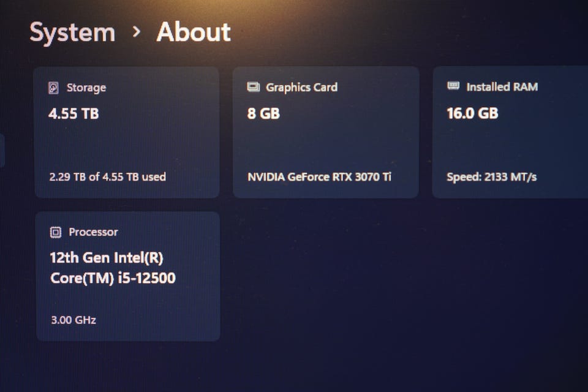Click the Storage drive icon
The height and width of the screenshot is (392, 588).
[54, 88]
